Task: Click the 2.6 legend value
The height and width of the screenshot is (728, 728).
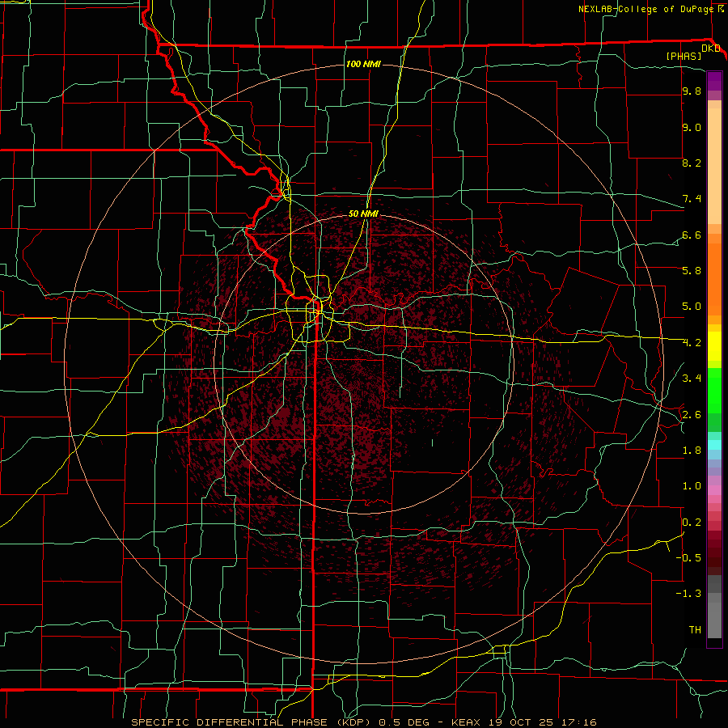Action: click(692, 415)
